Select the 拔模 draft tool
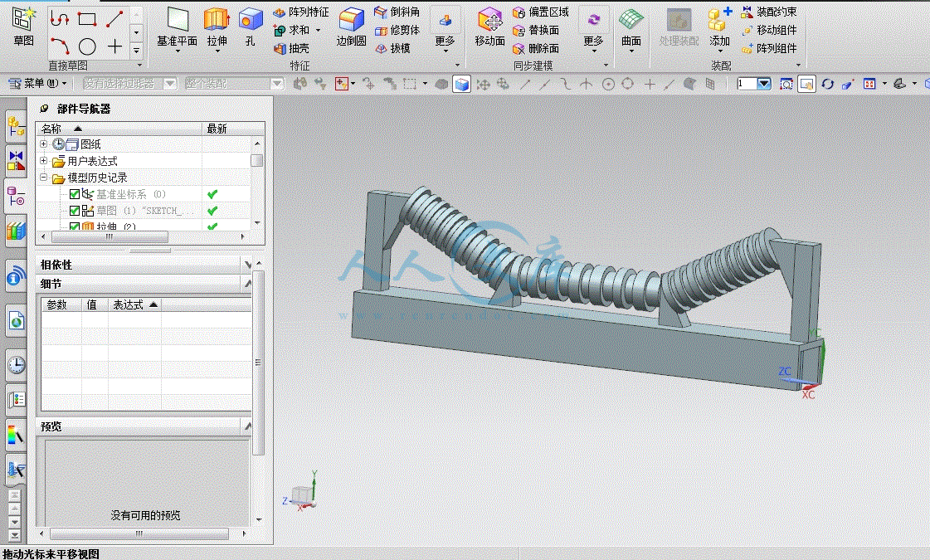 pyautogui.click(x=392, y=49)
